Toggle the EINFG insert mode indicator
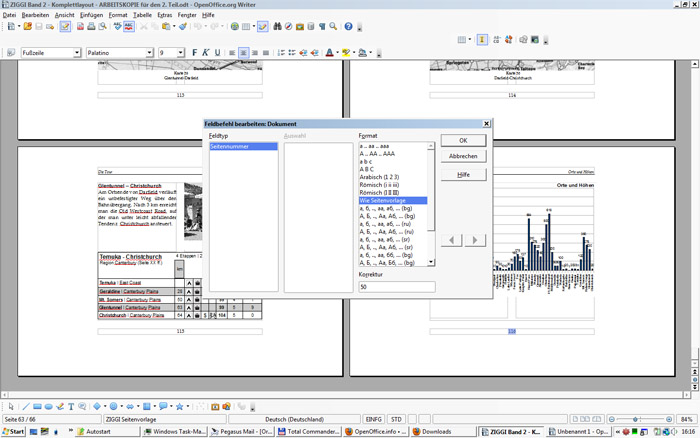The height and width of the screenshot is (438, 700). (x=373, y=419)
